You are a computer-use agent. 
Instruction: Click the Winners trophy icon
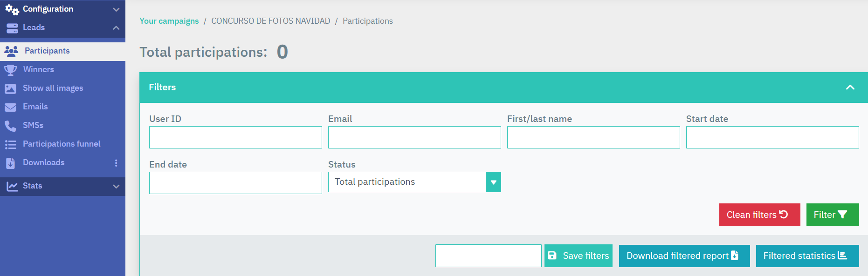pos(10,70)
